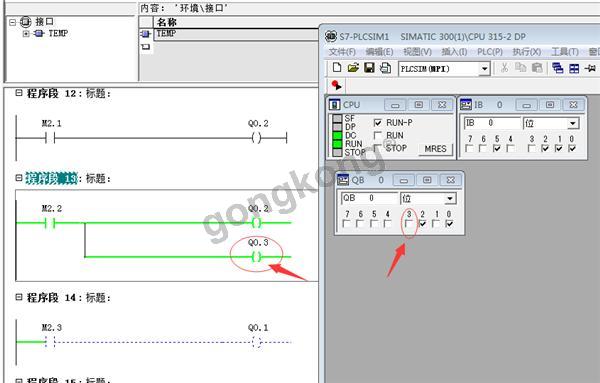Open the PLCSIM(MPI) connection dropdown
The image size is (600, 383).
coord(484,69)
